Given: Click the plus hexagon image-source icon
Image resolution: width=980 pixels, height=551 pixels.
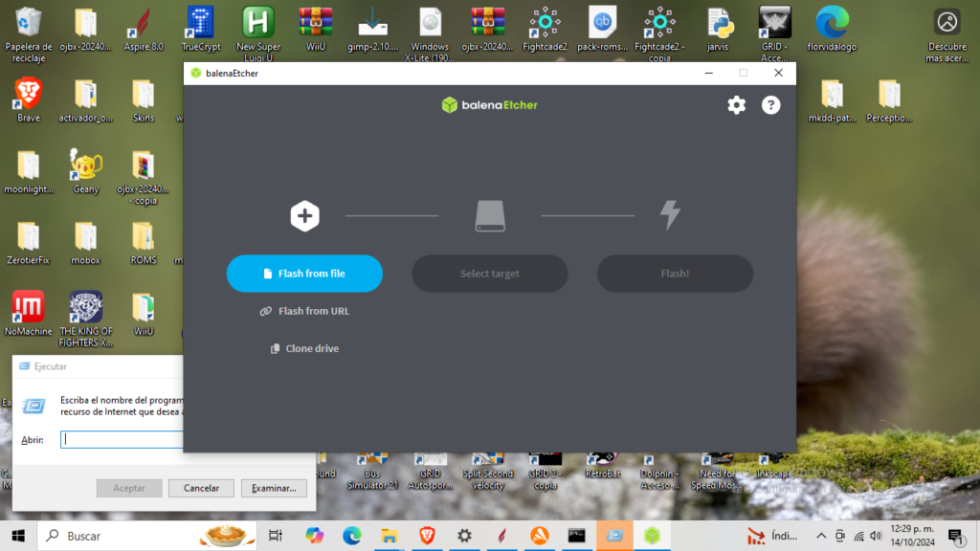Looking at the screenshot, I should click(305, 216).
